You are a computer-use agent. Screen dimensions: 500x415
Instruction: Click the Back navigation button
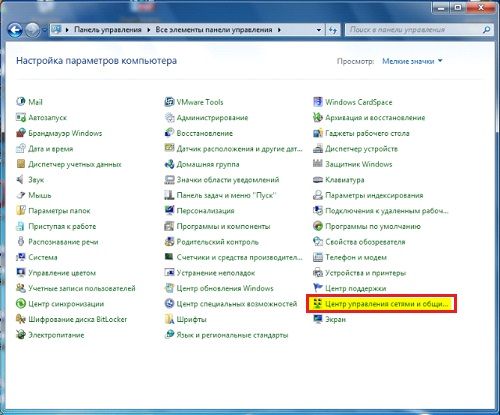pos(15,30)
